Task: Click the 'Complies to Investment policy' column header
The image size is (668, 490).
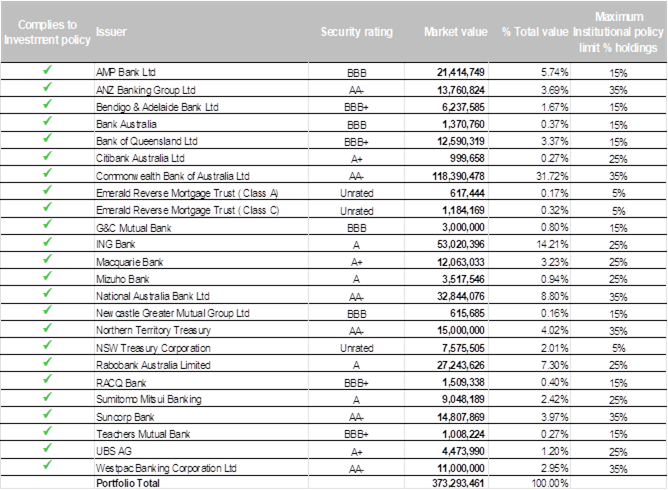Action: coord(47,32)
